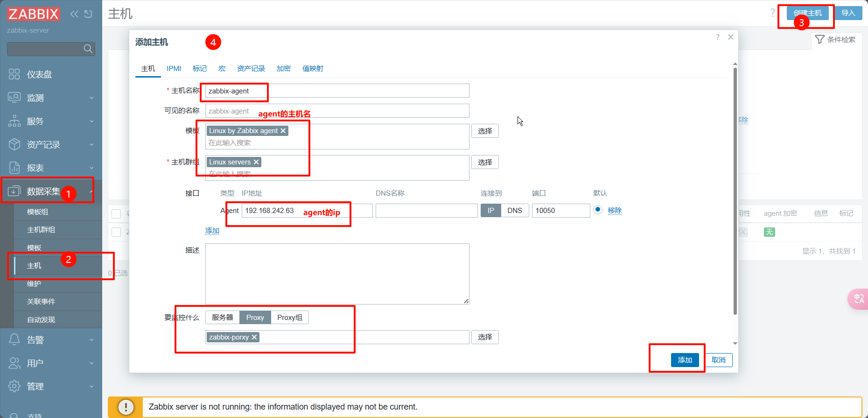Viewport: 868px width, 418px height.
Task: Click 选择 next to the host groups field
Action: point(485,163)
